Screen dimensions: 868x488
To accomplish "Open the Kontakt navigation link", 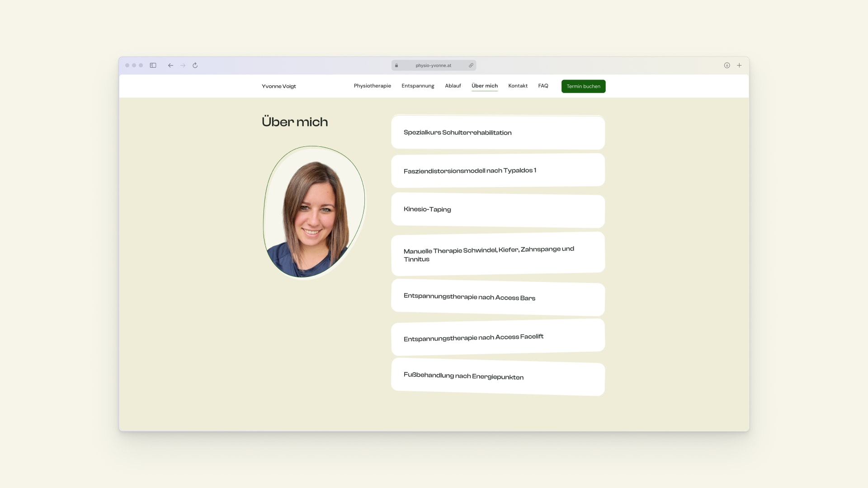I will pyautogui.click(x=518, y=86).
